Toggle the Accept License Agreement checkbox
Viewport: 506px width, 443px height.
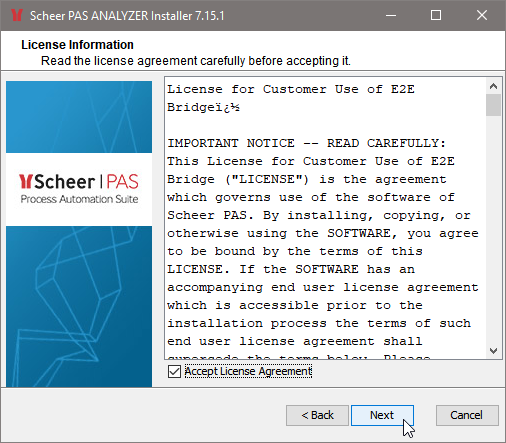click(174, 371)
